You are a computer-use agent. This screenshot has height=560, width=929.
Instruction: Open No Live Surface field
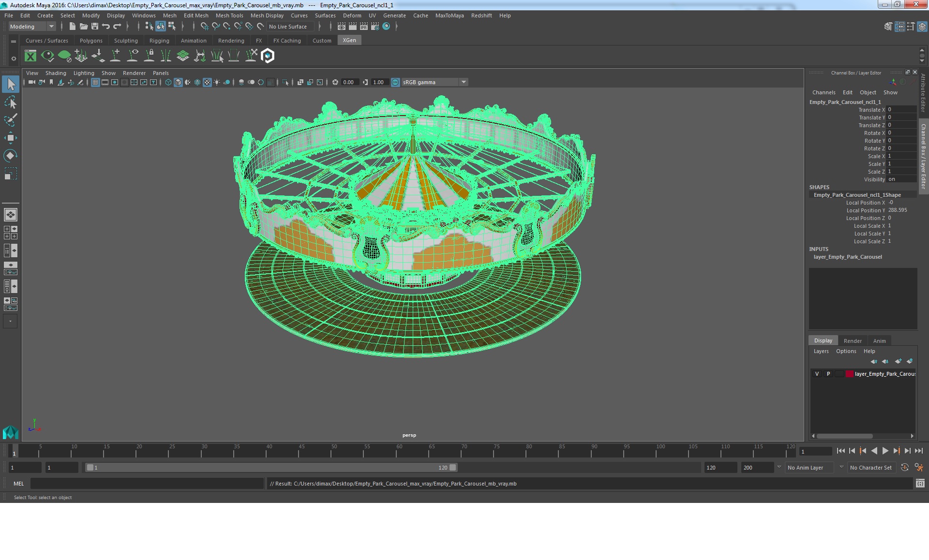pyautogui.click(x=290, y=27)
